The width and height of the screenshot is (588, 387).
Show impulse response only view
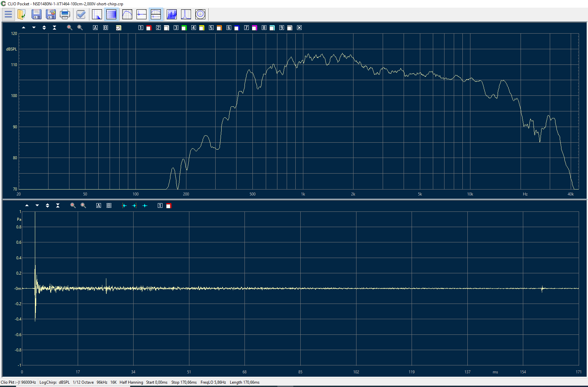point(142,14)
